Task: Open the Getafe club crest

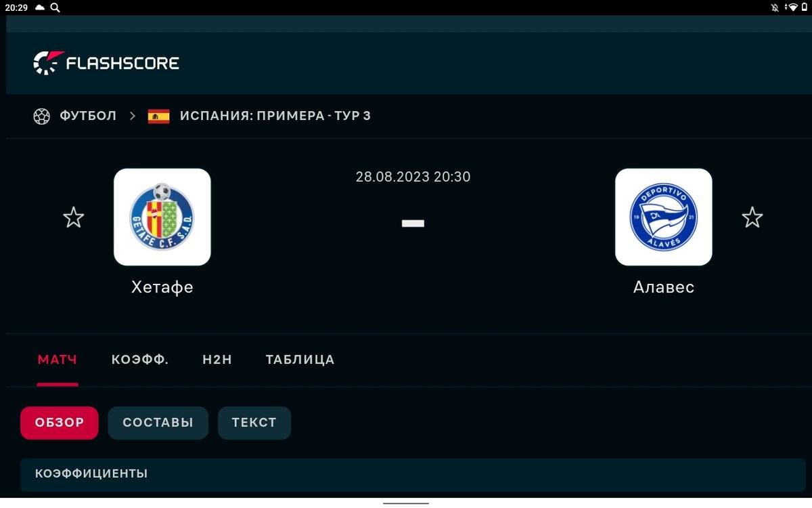Action: coord(162,217)
